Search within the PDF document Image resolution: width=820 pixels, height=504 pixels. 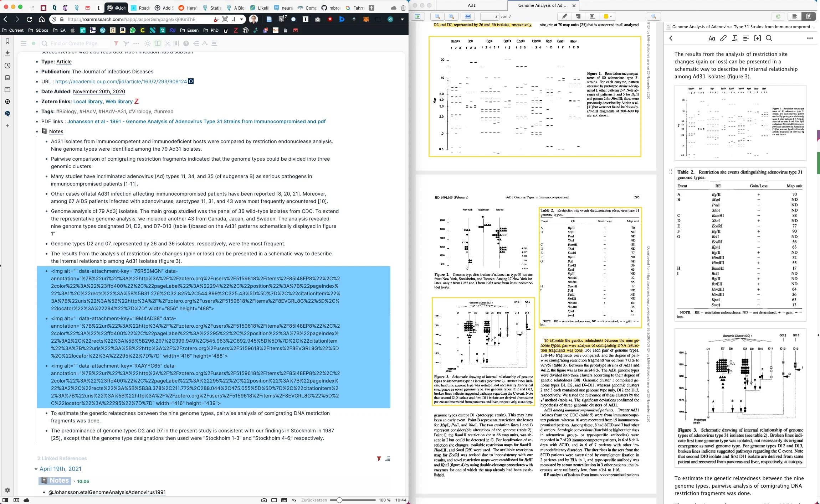coord(654,16)
